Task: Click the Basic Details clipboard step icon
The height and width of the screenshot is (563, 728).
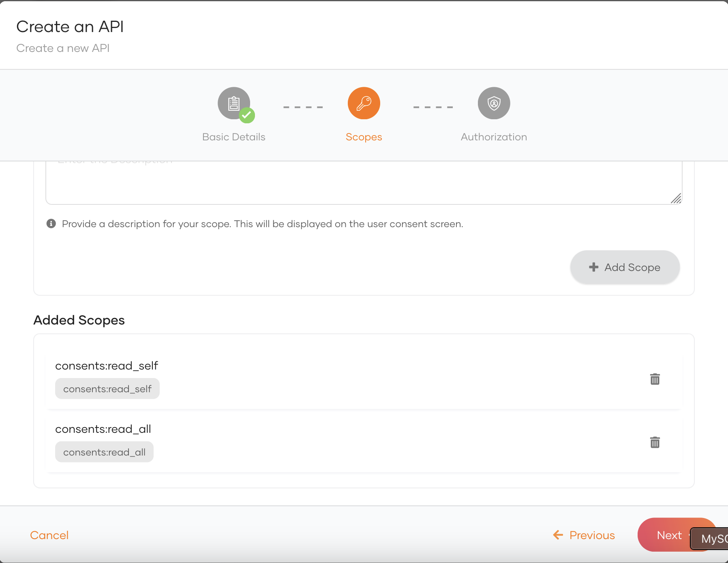Action: (x=233, y=103)
